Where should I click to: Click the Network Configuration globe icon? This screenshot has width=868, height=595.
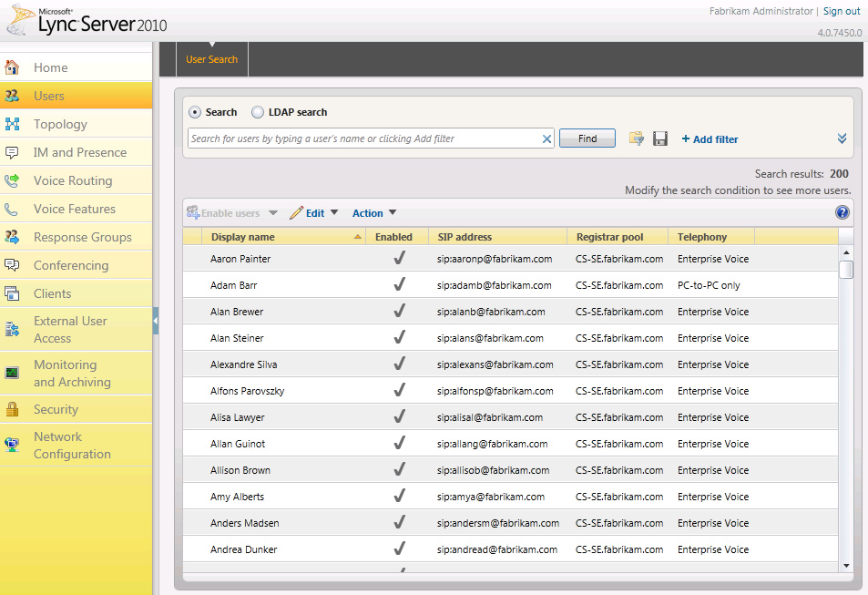point(12,445)
